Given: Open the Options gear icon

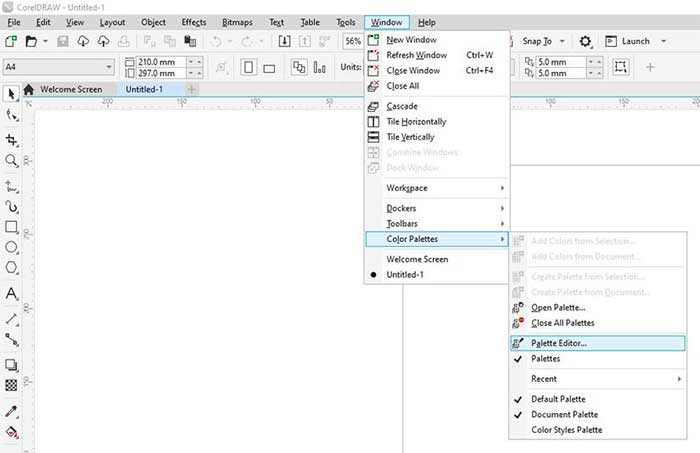Looking at the screenshot, I should coord(586,41).
